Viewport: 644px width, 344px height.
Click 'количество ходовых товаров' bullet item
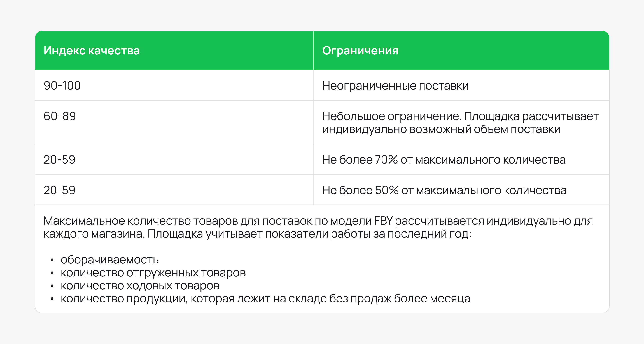pos(140,286)
